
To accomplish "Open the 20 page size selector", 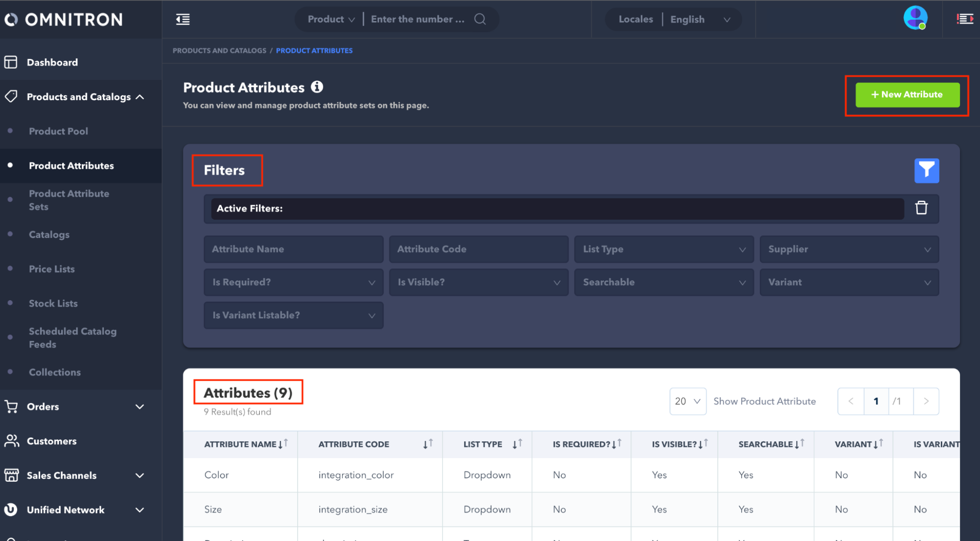I will [687, 401].
